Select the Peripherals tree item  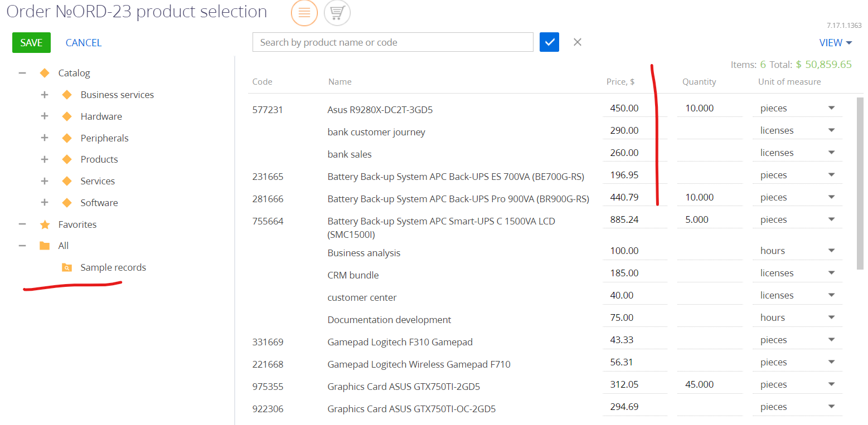click(x=104, y=138)
